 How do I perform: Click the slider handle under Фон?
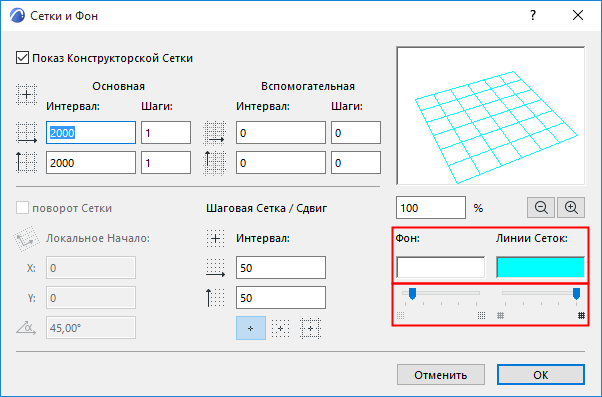tap(412, 294)
